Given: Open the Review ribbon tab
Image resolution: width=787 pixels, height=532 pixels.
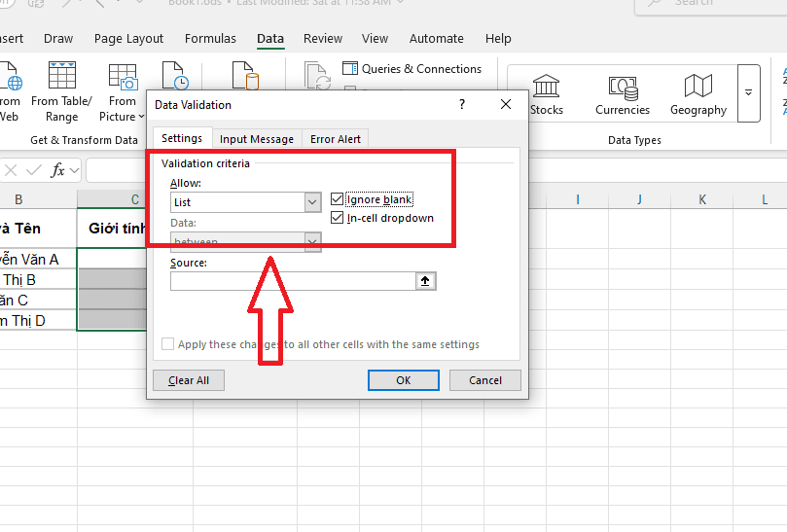Looking at the screenshot, I should tap(323, 39).
